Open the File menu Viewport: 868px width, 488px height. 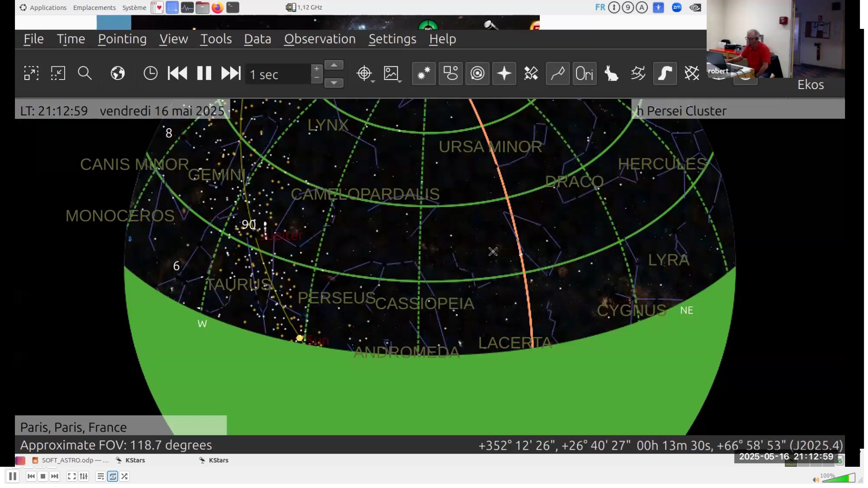click(x=34, y=39)
